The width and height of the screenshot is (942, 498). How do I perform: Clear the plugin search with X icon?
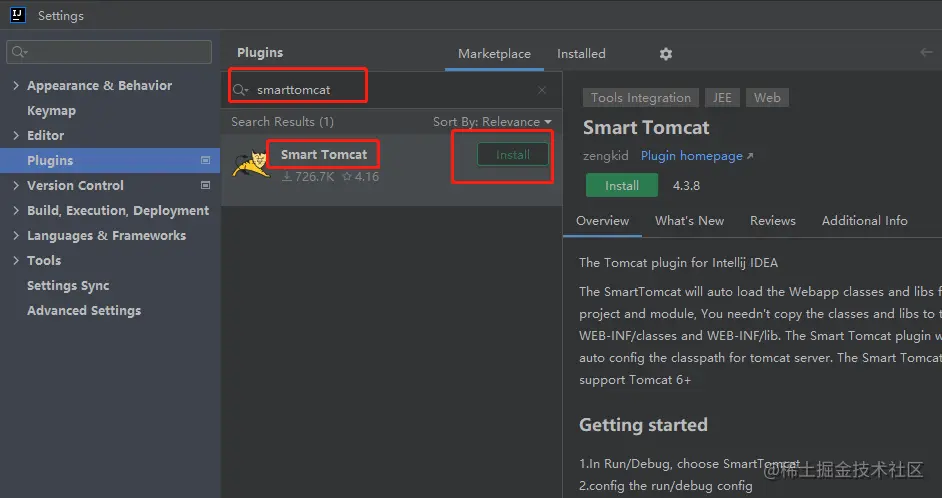[542, 90]
